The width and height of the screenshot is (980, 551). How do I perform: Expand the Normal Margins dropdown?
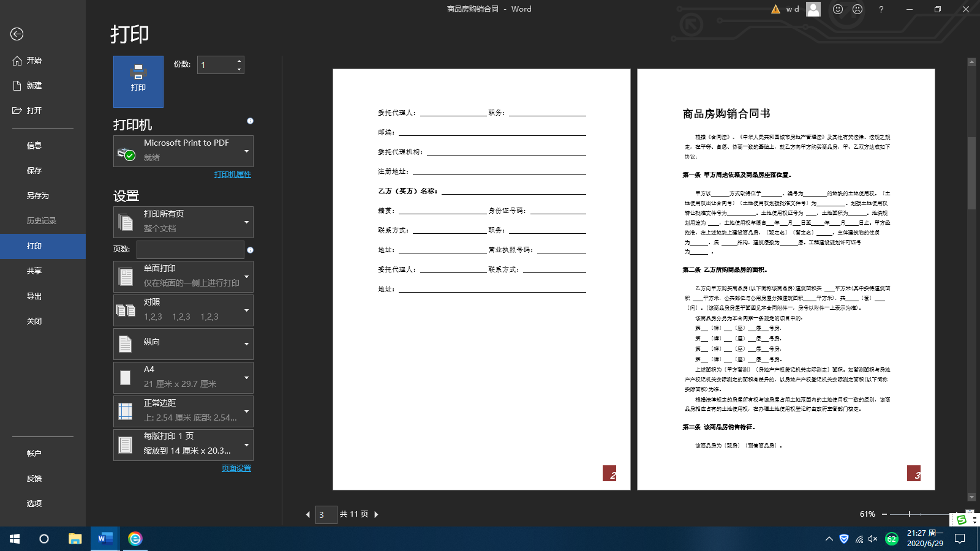coord(183,411)
